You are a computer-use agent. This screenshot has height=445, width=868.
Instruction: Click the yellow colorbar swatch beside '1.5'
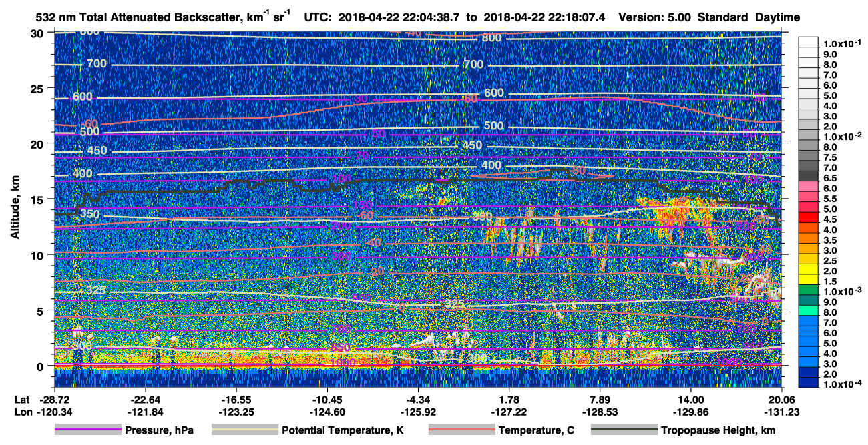coord(809,280)
